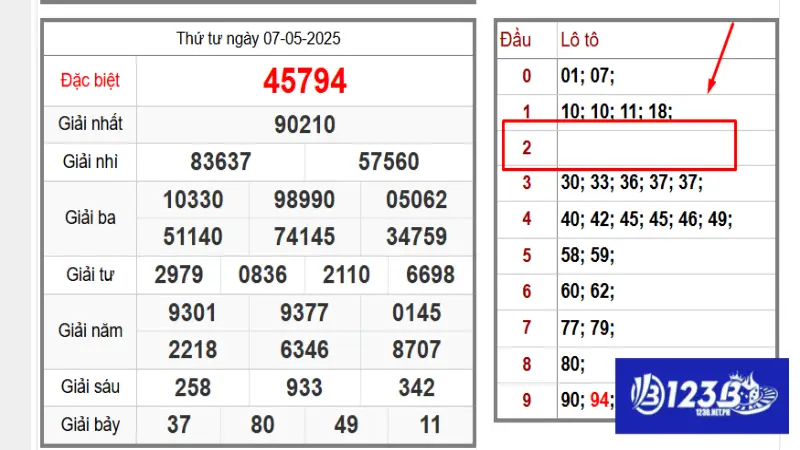Click the Giải bảy label

coord(90,424)
